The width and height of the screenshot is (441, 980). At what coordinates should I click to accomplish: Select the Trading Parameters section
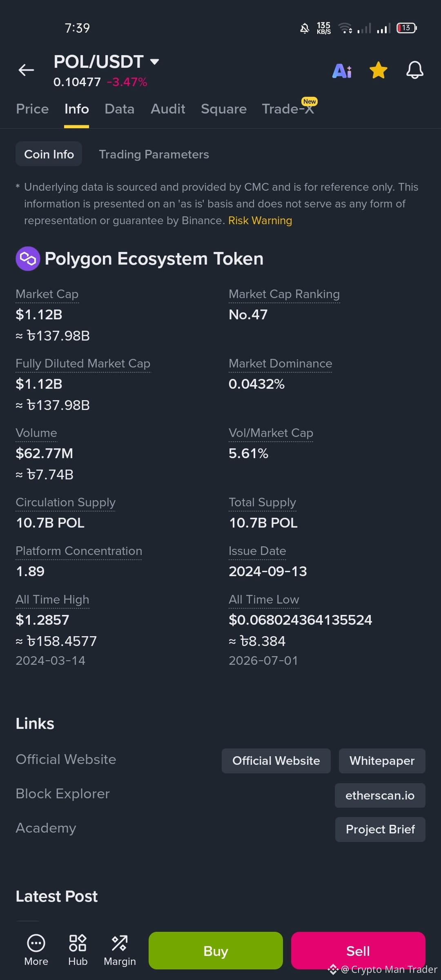coord(154,154)
